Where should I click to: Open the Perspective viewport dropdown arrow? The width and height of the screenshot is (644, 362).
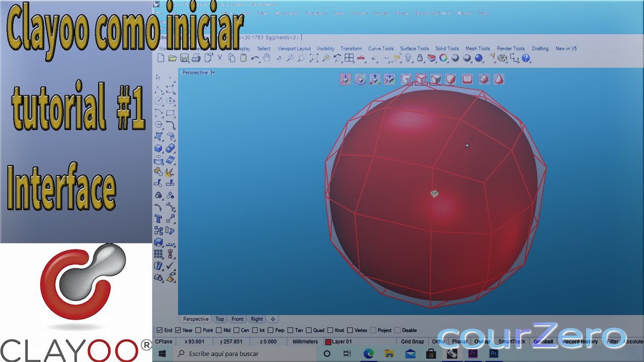point(213,72)
